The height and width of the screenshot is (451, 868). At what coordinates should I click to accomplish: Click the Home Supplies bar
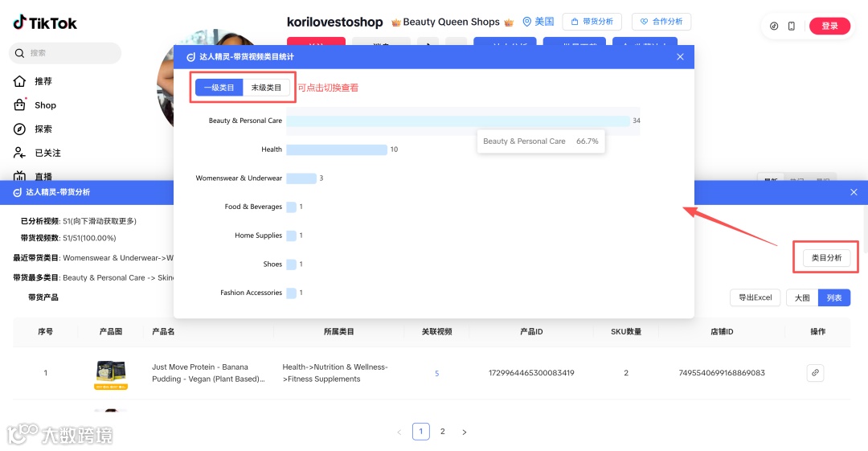pyautogui.click(x=291, y=236)
